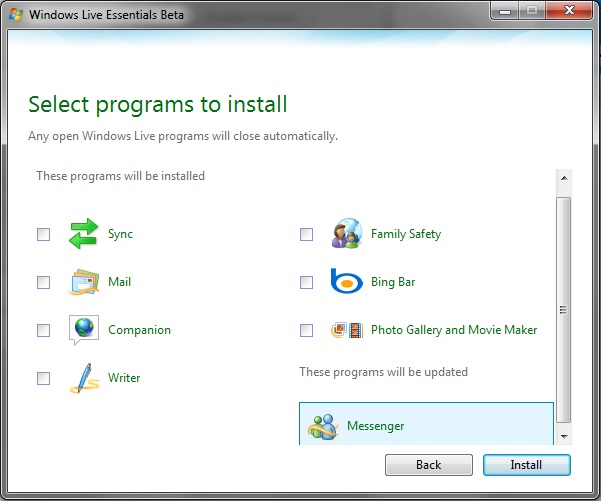Click the Writer pen icon
The height and width of the screenshot is (501, 601).
pyautogui.click(x=84, y=378)
